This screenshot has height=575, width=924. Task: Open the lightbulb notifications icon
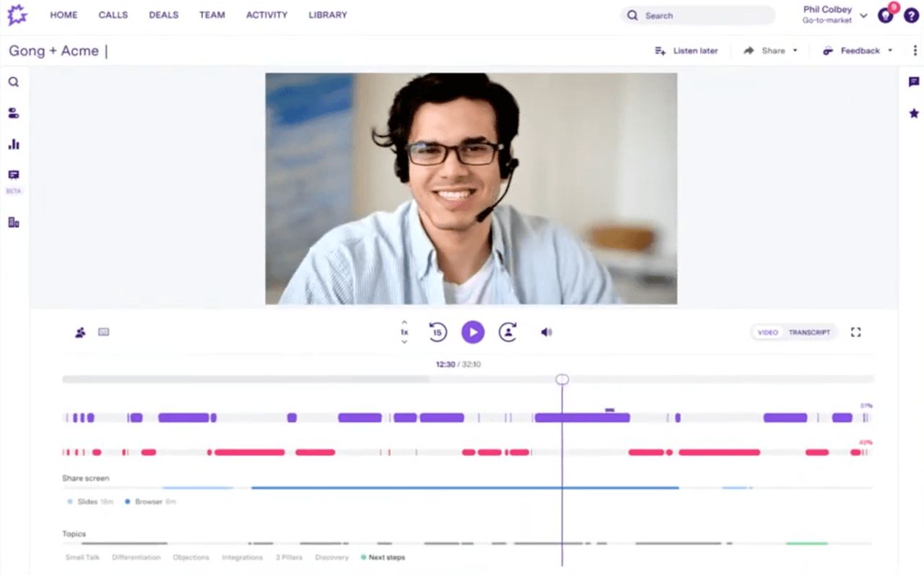pyautogui.click(x=886, y=15)
